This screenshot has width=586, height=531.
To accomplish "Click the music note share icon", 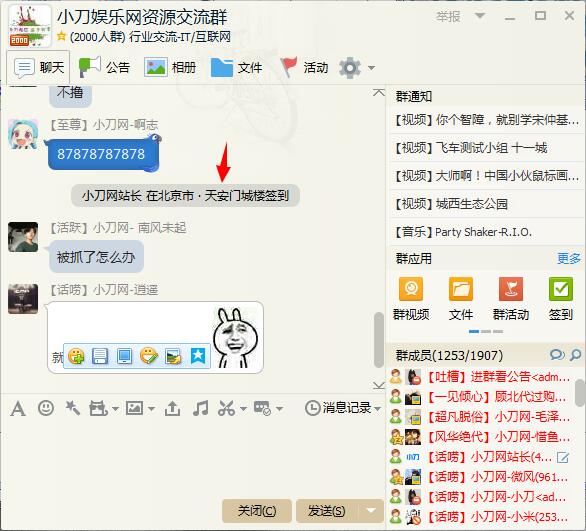I will pyautogui.click(x=200, y=408).
